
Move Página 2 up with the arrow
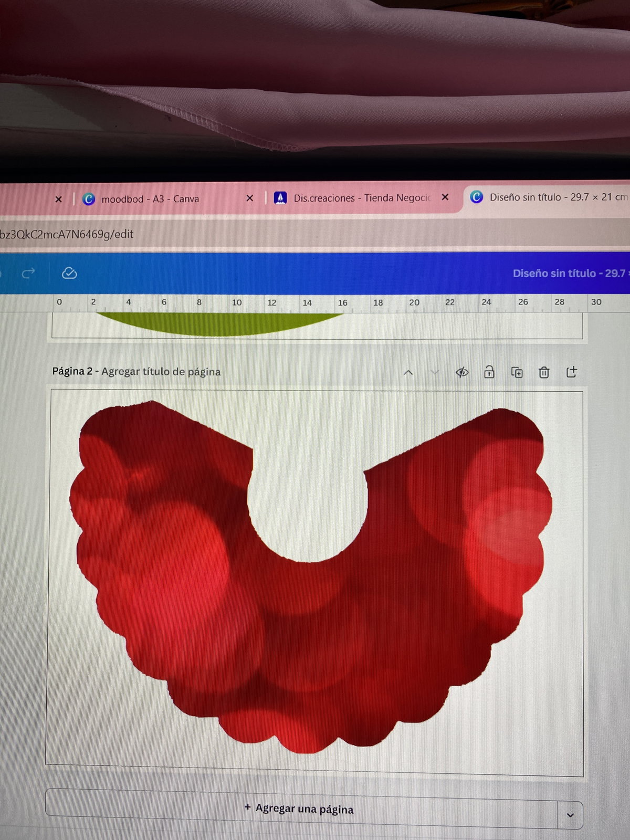pyautogui.click(x=408, y=372)
